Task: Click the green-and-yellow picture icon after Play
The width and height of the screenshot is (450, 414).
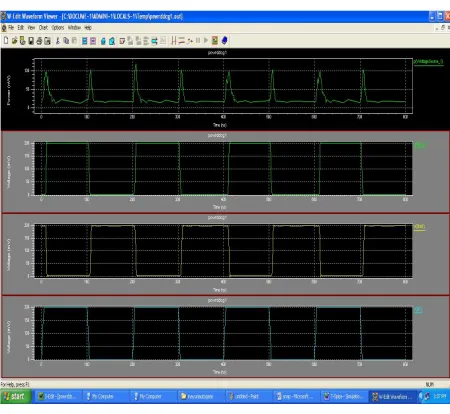Action: (x=215, y=41)
